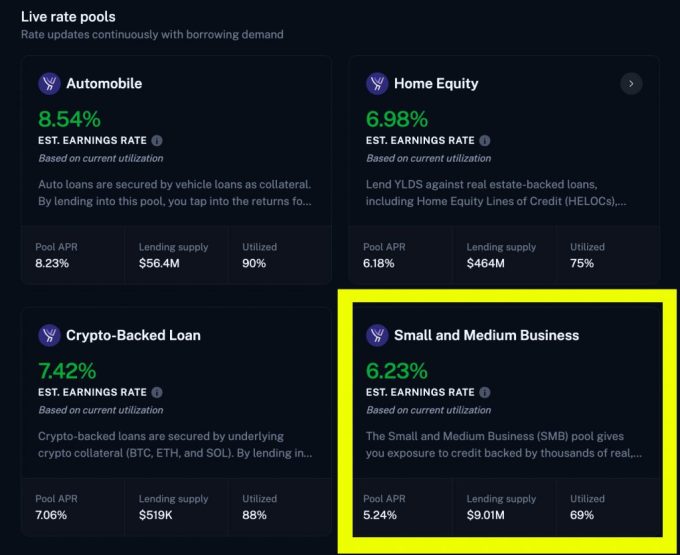Open the Crypto-Backed Loan pool title
This screenshot has width=680, height=555.
click(x=133, y=335)
